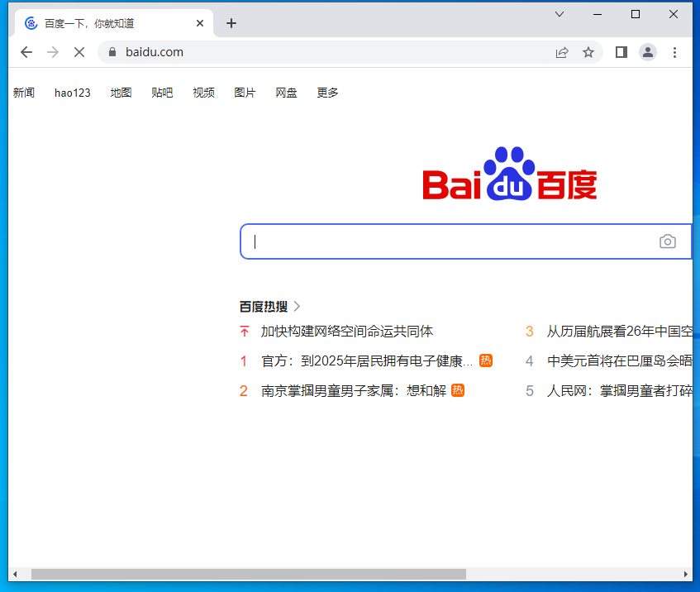700x592 pixels.
Task: Select the 百度一下 browser tab
Action: [114, 23]
